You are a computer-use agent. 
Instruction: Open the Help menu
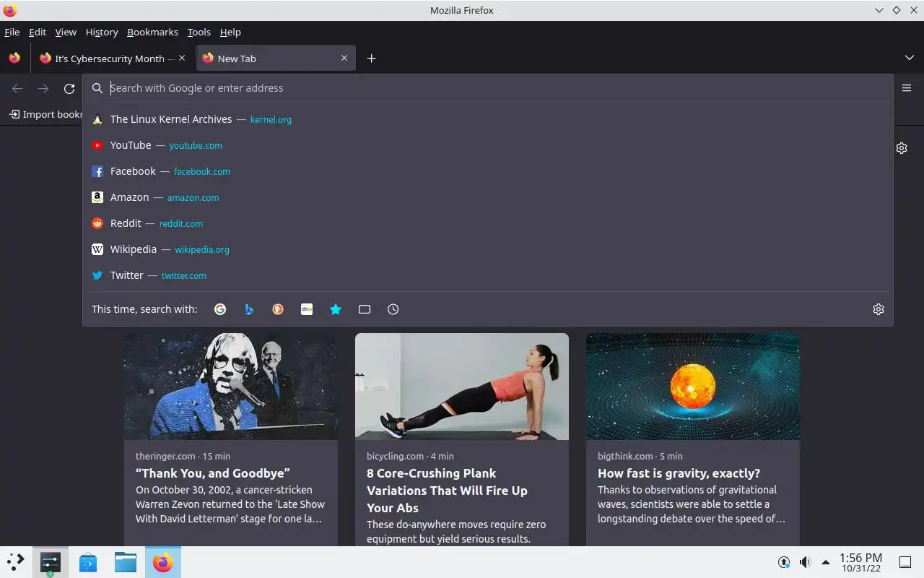pyautogui.click(x=230, y=32)
